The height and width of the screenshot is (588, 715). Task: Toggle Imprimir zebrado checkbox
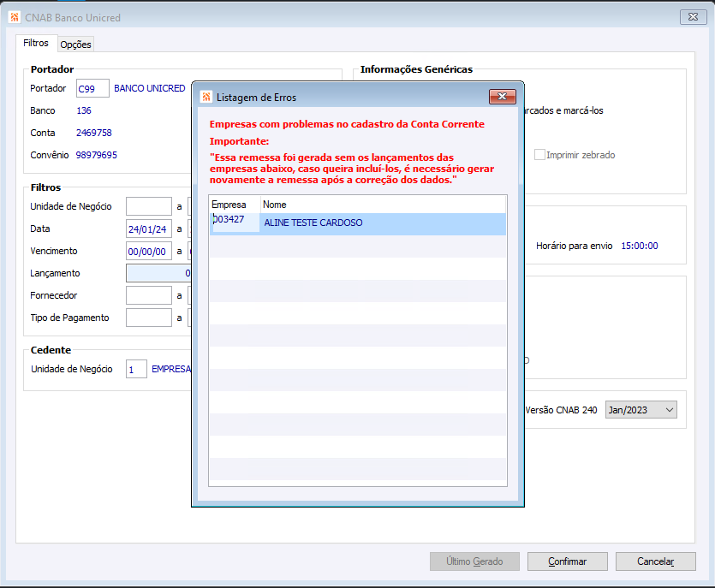coord(539,155)
